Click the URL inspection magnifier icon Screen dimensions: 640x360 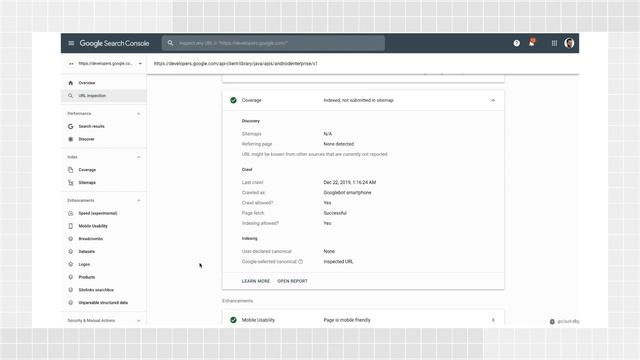click(71, 96)
